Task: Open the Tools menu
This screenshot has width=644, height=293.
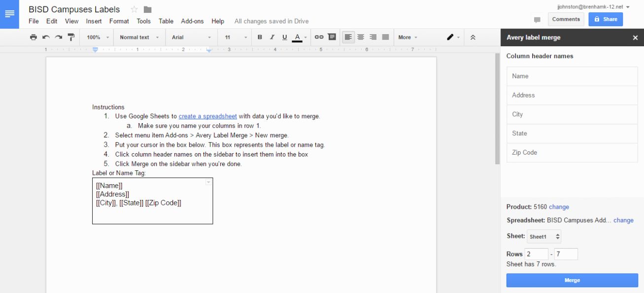Action: coord(143,21)
